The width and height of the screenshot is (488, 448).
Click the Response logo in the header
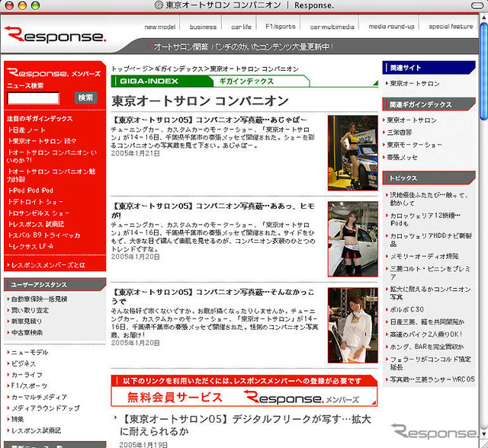coord(56,35)
